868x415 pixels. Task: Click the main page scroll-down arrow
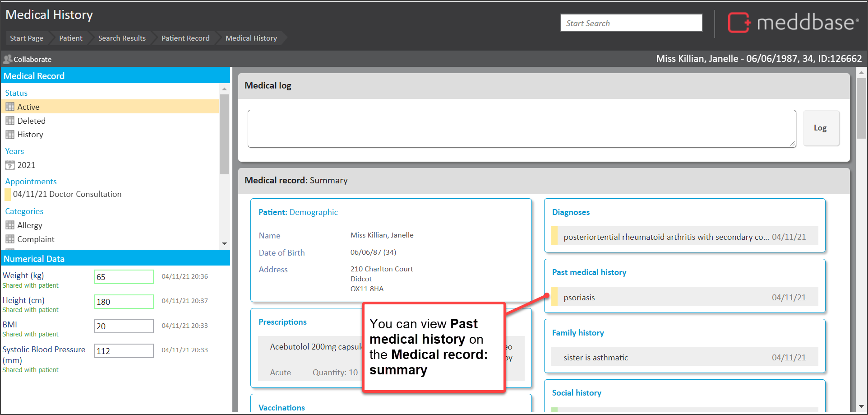pos(861,406)
